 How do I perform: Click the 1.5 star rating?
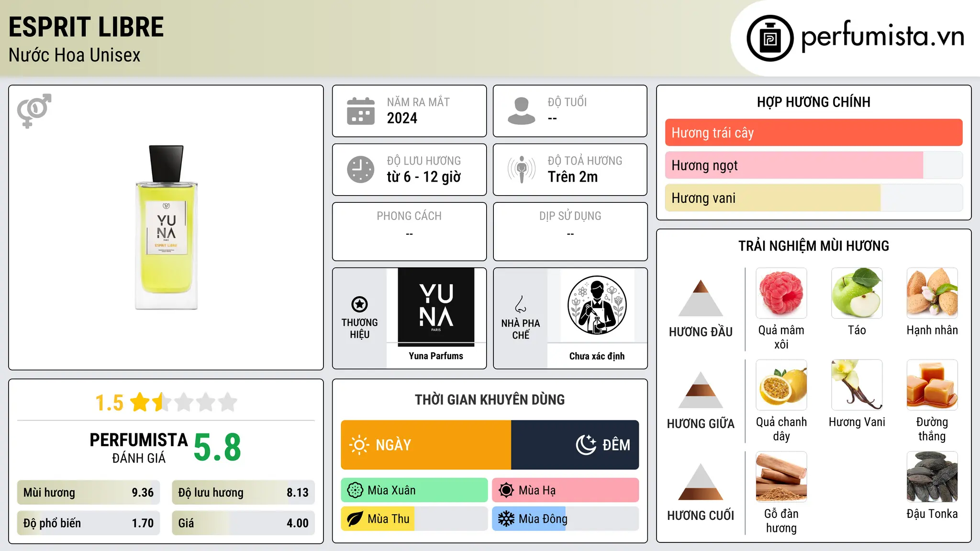click(x=166, y=402)
